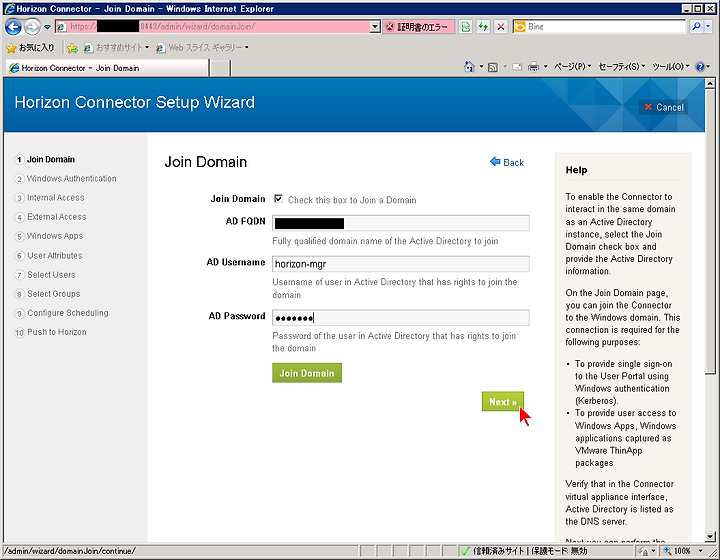Select step 8 Select Groups
Image resolution: width=720 pixels, height=560 pixels.
(x=47, y=294)
